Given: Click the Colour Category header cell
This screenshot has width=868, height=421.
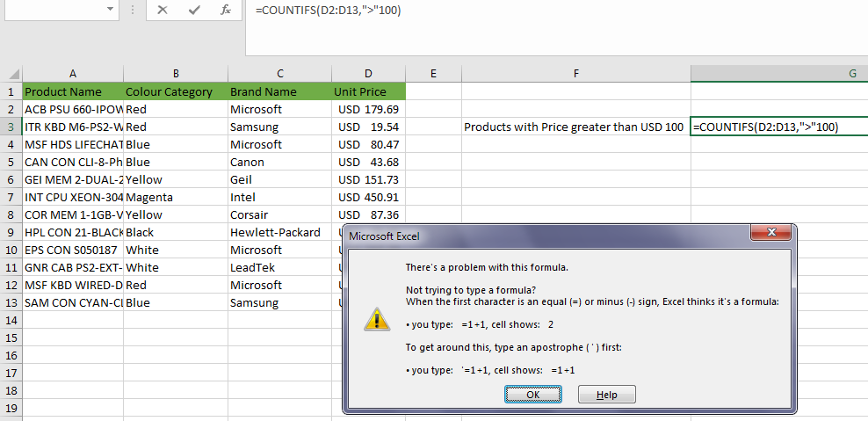Looking at the screenshot, I should [x=176, y=91].
